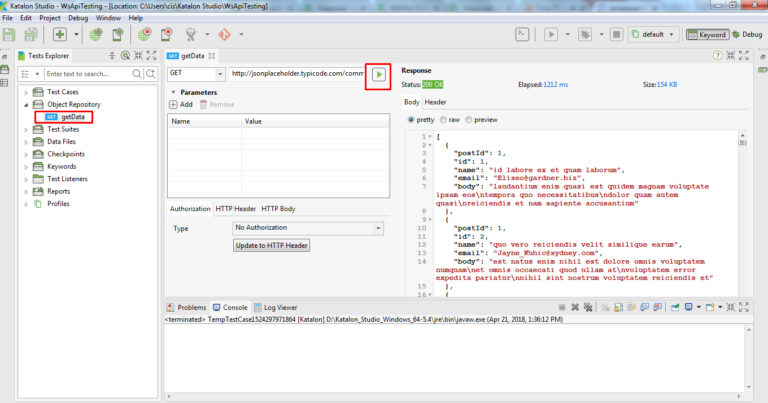Click the main toolbar Run play icon
Screen dimensions: 768x403
[551, 34]
